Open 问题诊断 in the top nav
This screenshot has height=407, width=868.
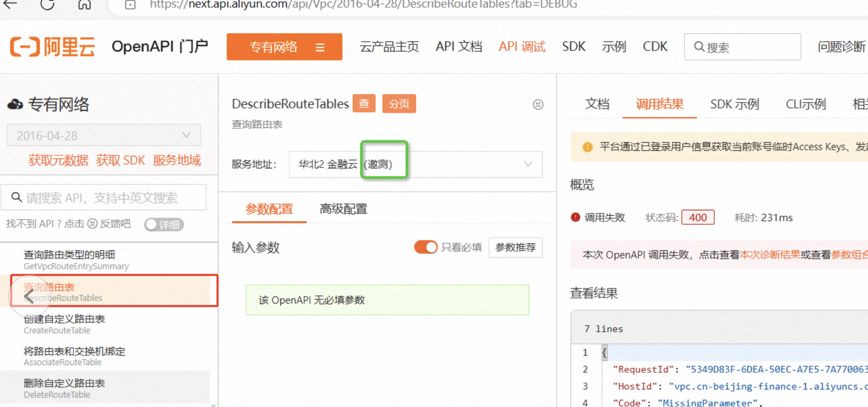pyautogui.click(x=842, y=47)
